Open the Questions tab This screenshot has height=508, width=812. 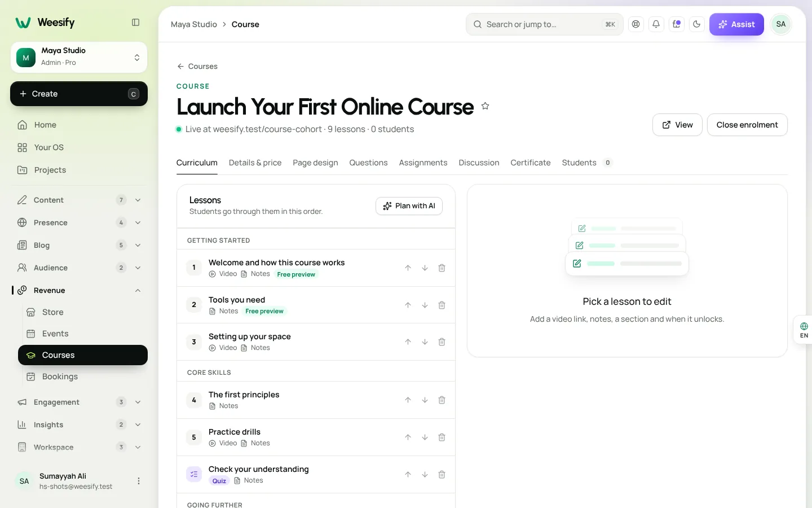coord(368,163)
